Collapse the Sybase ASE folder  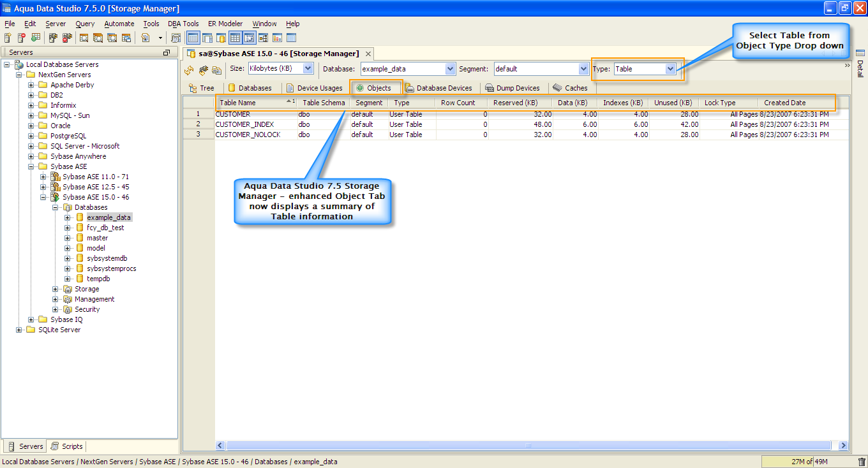coord(31,166)
